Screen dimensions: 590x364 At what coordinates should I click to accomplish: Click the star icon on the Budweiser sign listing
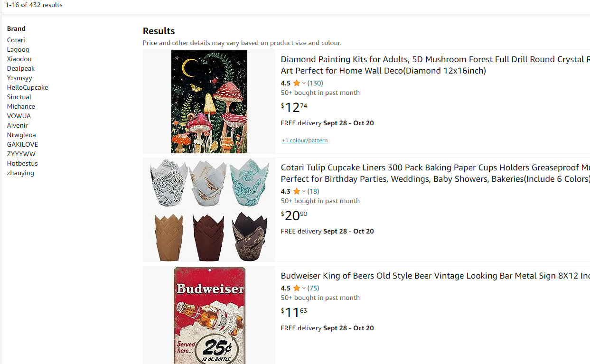(x=296, y=288)
